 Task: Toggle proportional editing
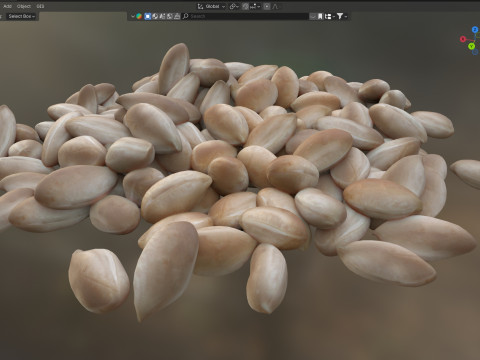pyautogui.click(x=267, y=6)
